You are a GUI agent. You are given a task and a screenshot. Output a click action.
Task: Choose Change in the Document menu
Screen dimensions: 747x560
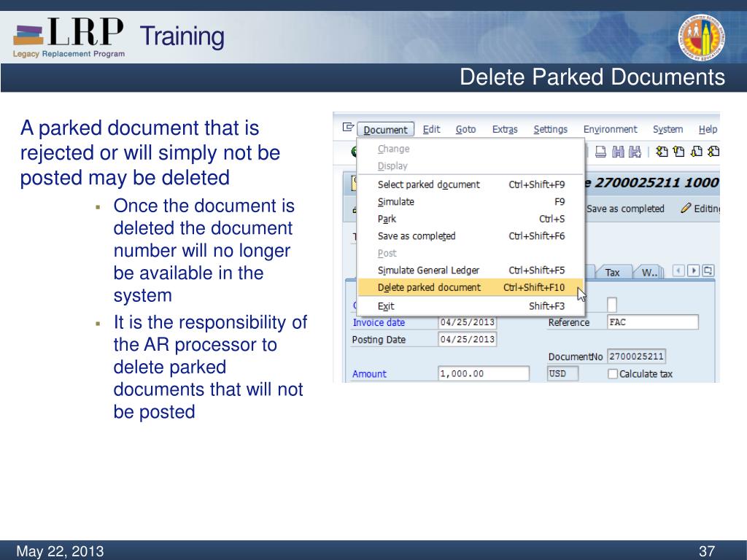point(471,149)
